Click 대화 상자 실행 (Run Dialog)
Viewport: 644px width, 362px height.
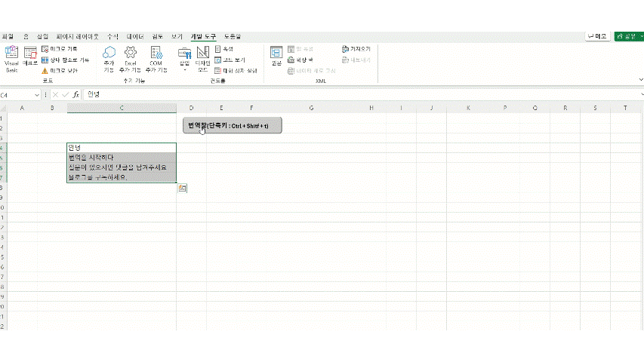[x=236, y=71]
